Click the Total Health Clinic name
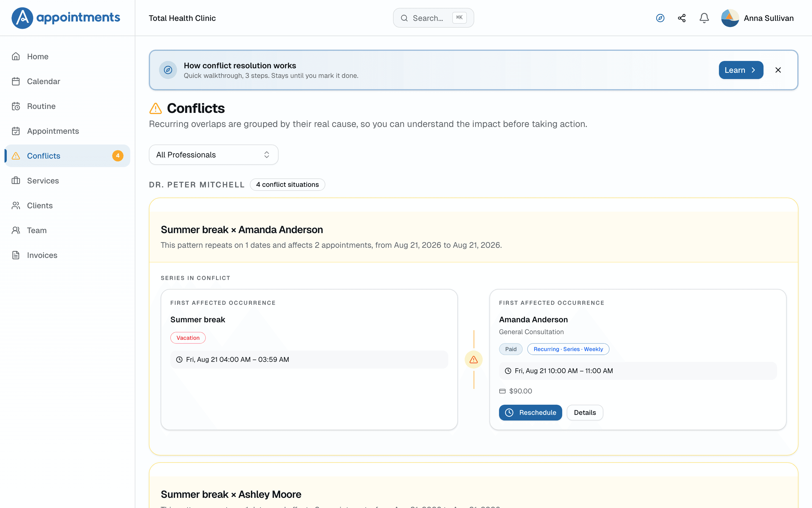This screenshot has height=508, width=812. tap(182, 18)
